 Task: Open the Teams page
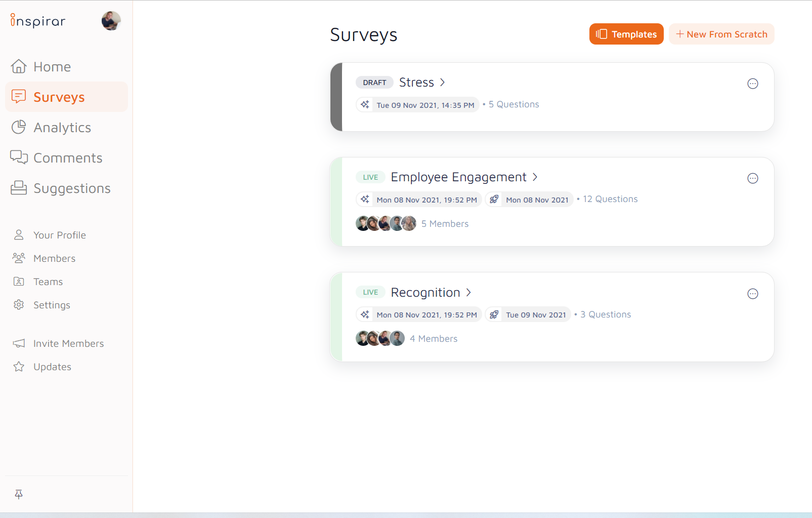pos(48,282)
